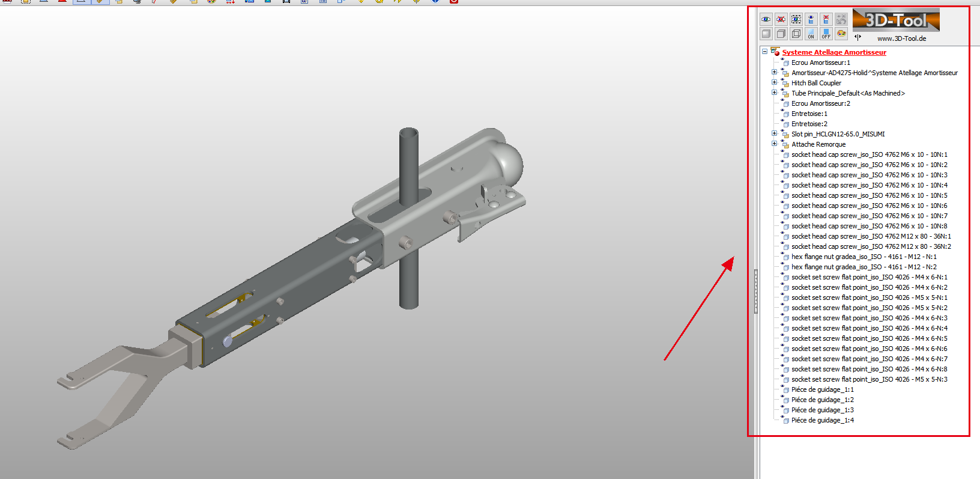This screenshot has height=479, width=980.
Task: Click the greyed undo visibility icon
Action: pos(841,20)
